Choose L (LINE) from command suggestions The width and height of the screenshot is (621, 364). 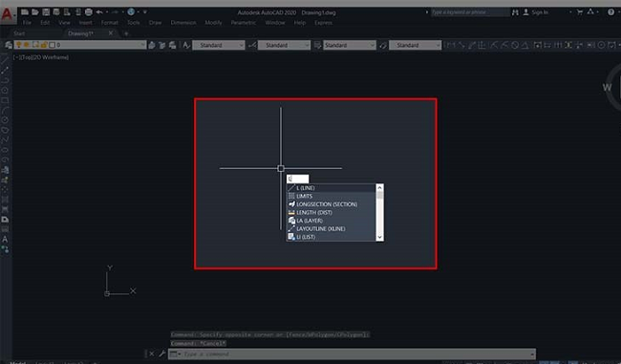pos(332,188)
